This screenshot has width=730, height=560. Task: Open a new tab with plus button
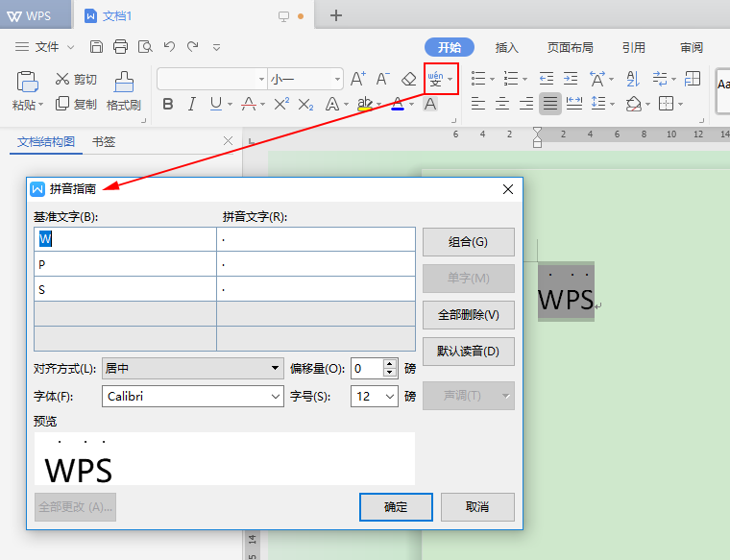[x=336, y=15]
